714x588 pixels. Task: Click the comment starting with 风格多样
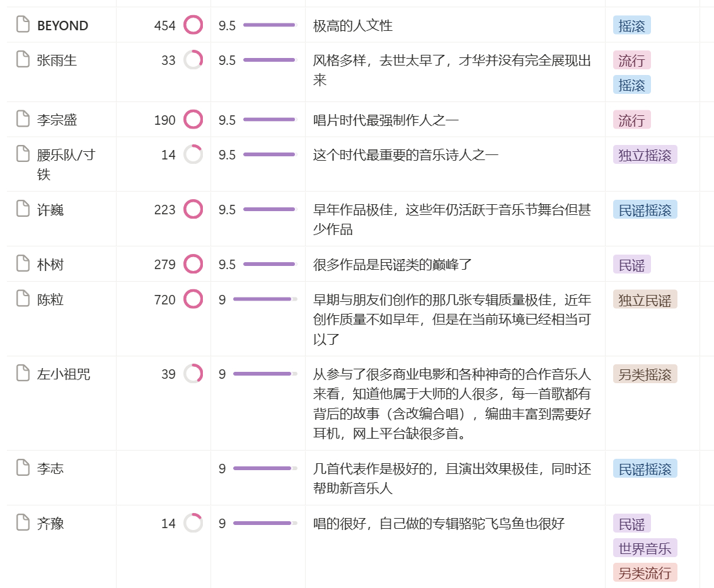[452, 70]
